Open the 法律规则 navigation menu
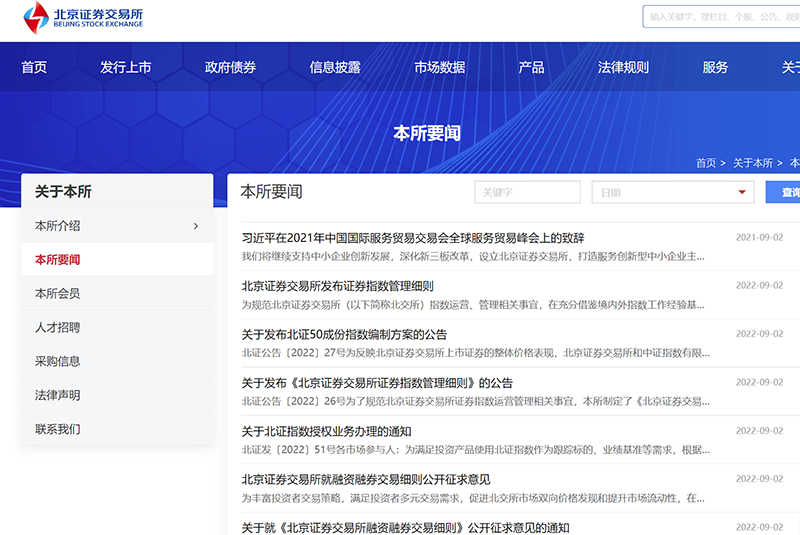 tap(623, 67)
